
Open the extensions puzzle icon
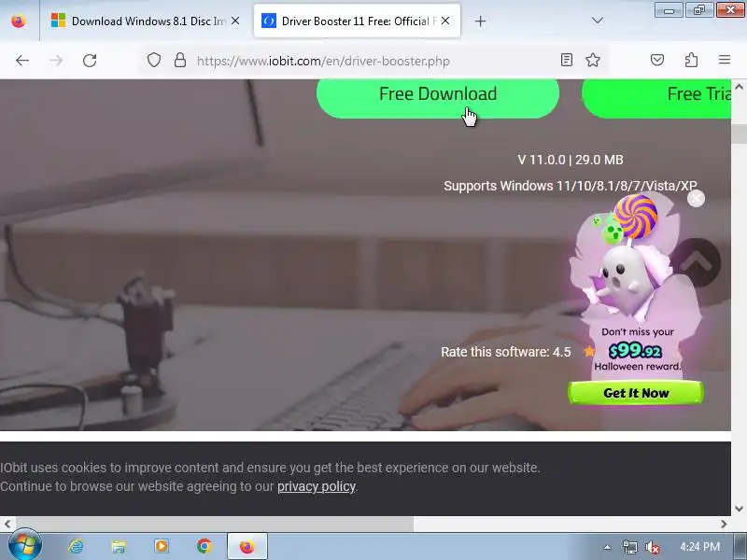(691, 60)
